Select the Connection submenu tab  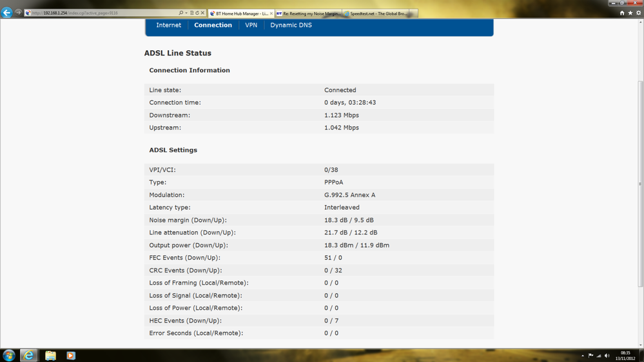pos(213,25)
